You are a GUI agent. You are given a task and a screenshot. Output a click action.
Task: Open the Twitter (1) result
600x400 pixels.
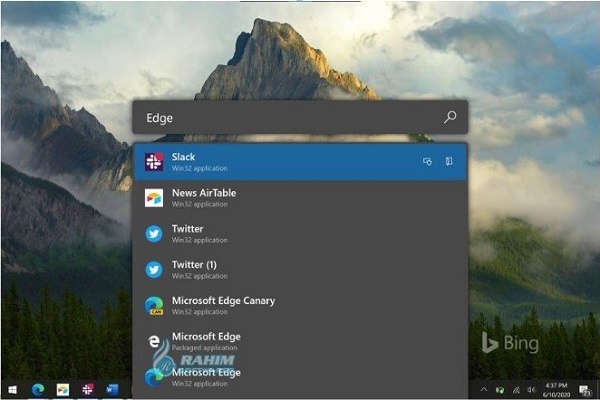tap(300, 269)
